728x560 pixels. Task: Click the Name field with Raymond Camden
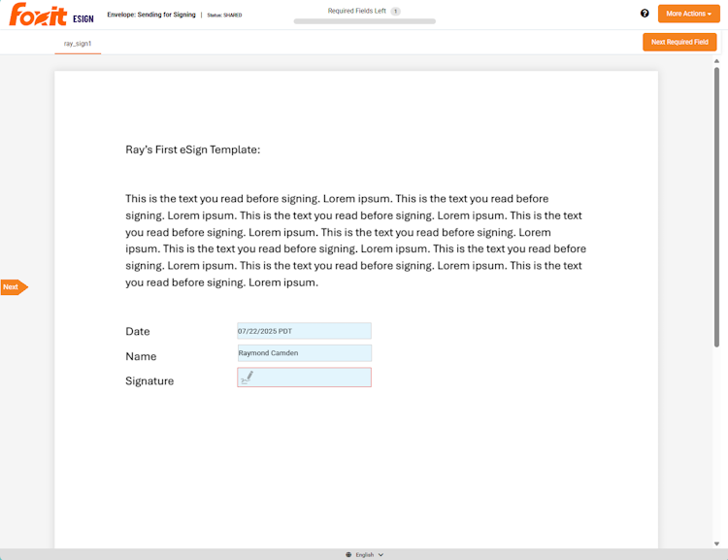coord(304,353)
